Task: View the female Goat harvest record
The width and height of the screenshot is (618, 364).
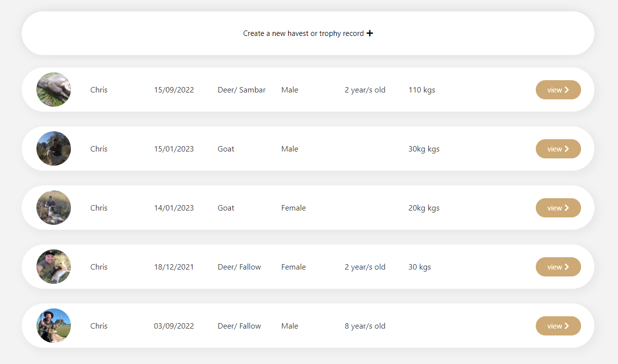Action: pyautogui.click(x=558, y=208)
